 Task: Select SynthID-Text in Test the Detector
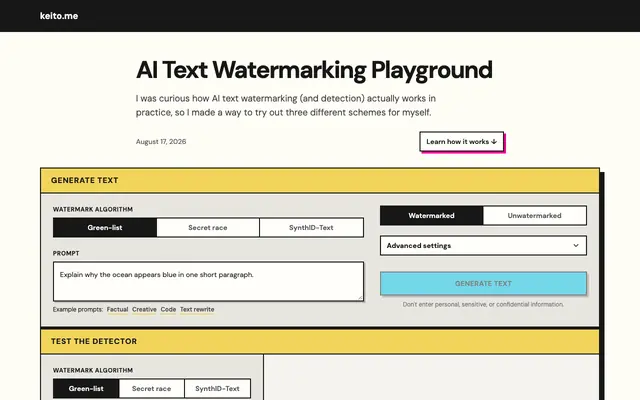217,389
